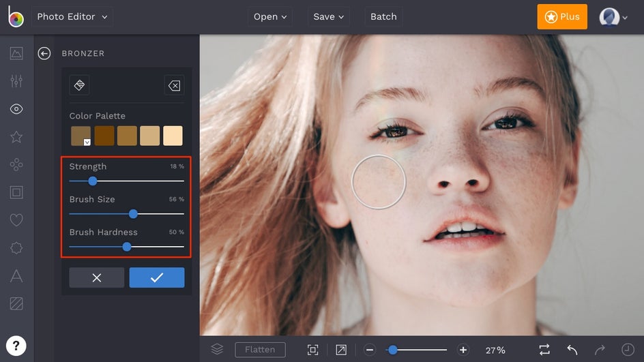The image size is (644, 362).
Task: Select the paint brush mode icon
Action: coord(79,85)
